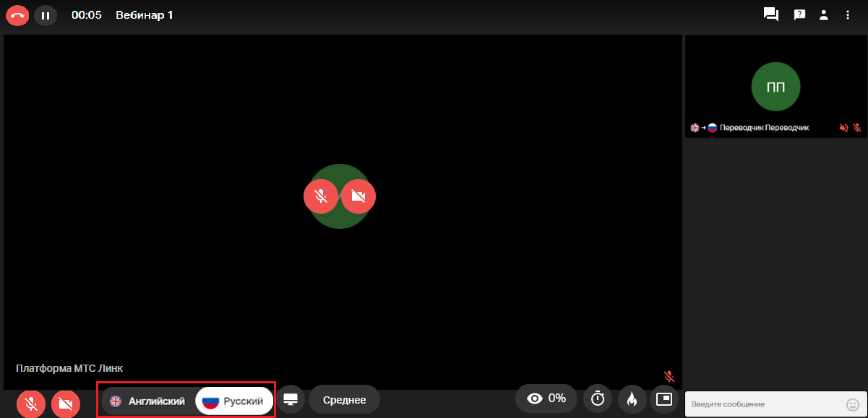Click the English-to-Russian flags on translator tile

point(703,128)
